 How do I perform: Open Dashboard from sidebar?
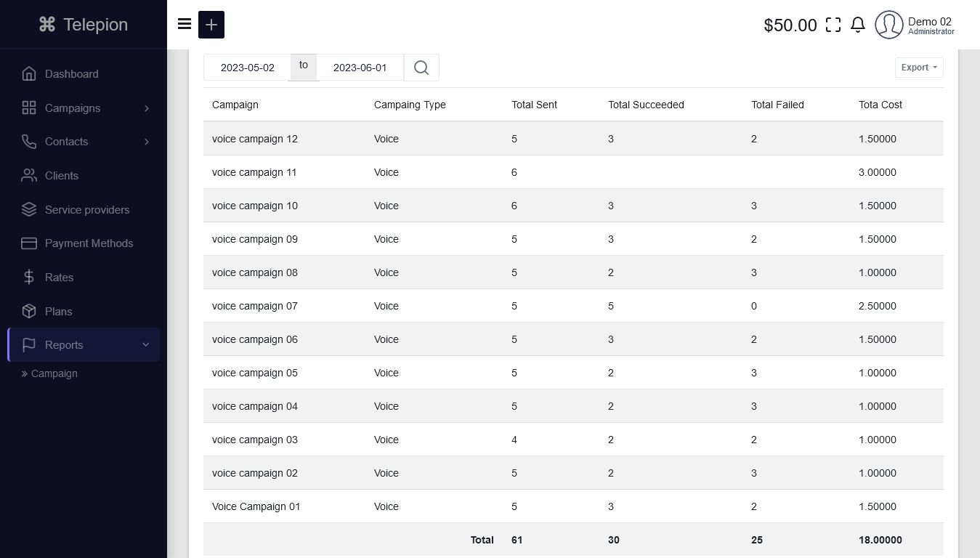tap(71, 74)
